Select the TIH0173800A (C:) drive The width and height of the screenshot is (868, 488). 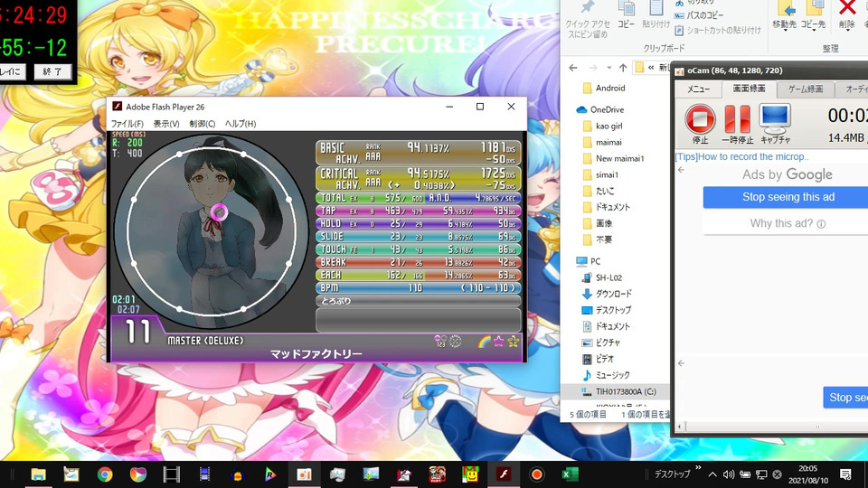tap(626, 391)
